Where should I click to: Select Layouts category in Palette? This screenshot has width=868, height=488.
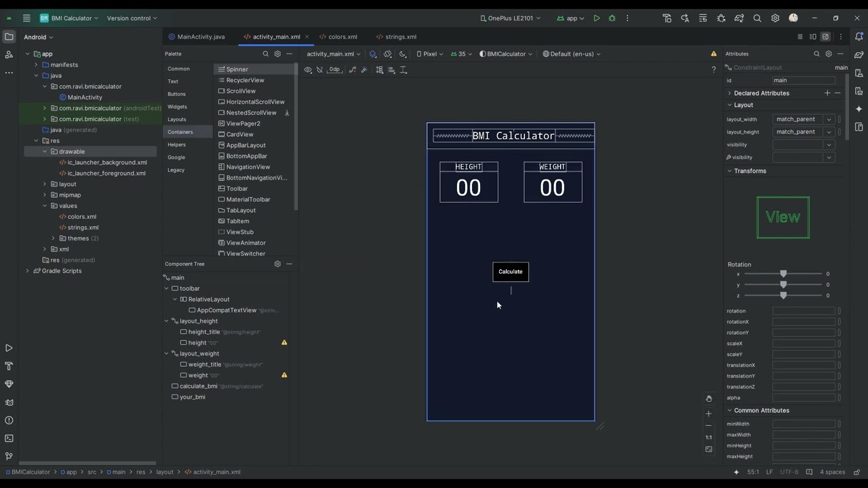(x=177, y=119)
